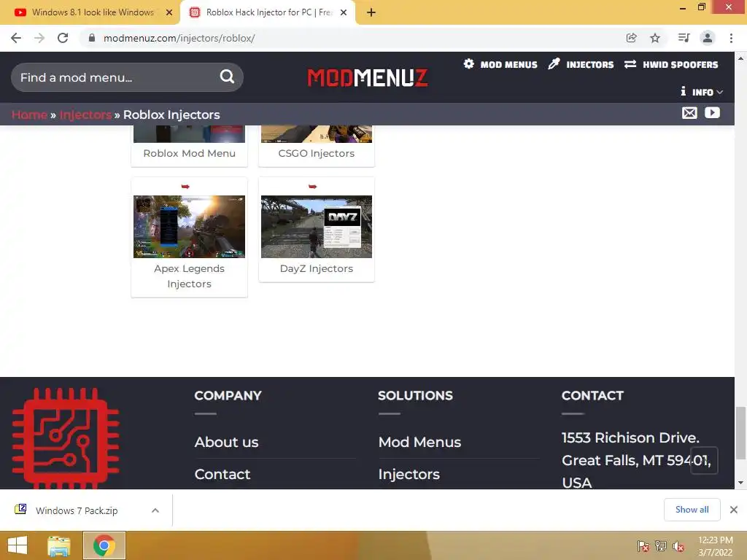Open File Explorer from taskbar
This screenshot has height=560, width=747.
(x=59, y=545)
